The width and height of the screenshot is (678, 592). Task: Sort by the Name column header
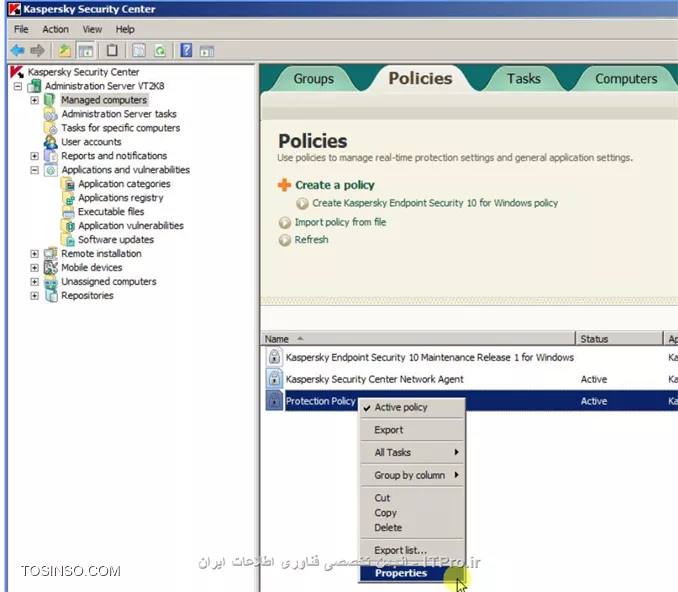click(418, 339)
